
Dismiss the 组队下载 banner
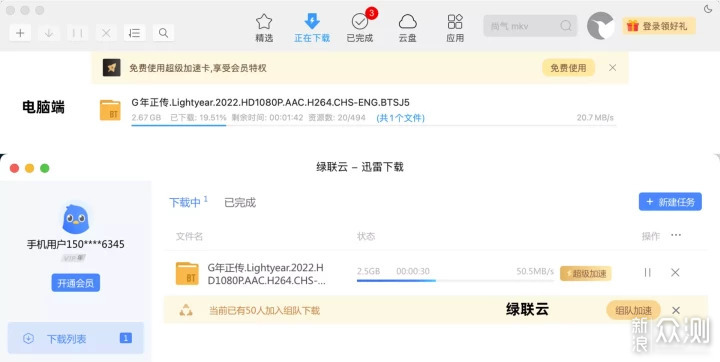click(x=676, y=311)
